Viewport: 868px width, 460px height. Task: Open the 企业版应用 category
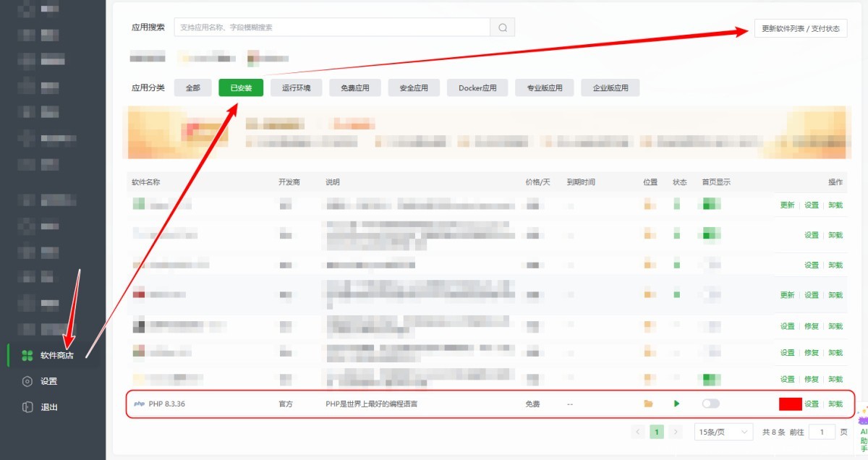611,88
